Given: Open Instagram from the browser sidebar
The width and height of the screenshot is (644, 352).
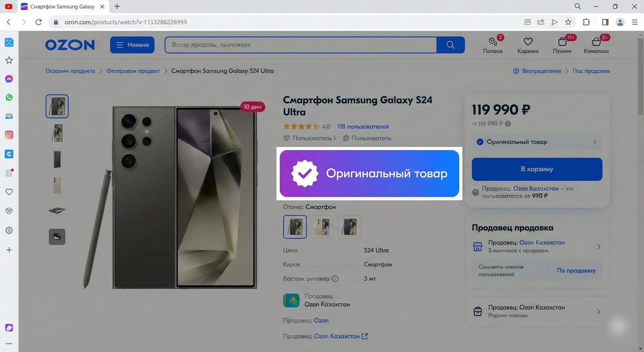Looking at the screenshot, I should tap(9, 135).
